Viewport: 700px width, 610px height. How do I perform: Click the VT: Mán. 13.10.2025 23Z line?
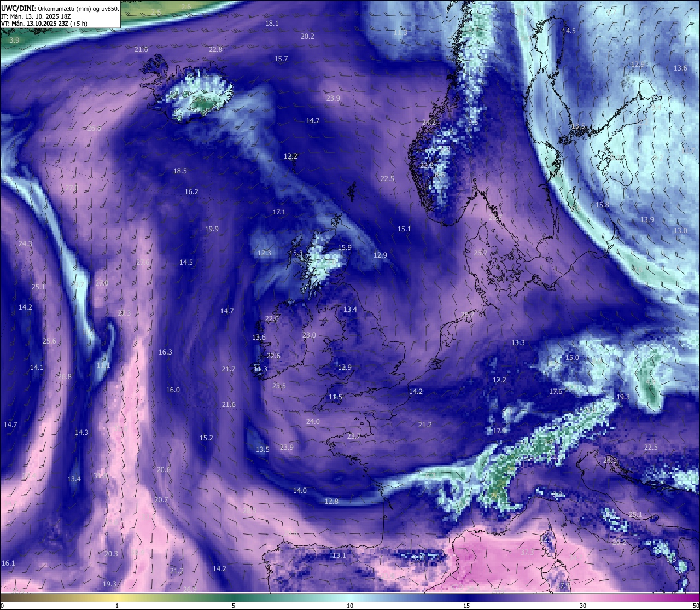pos(43,24)
